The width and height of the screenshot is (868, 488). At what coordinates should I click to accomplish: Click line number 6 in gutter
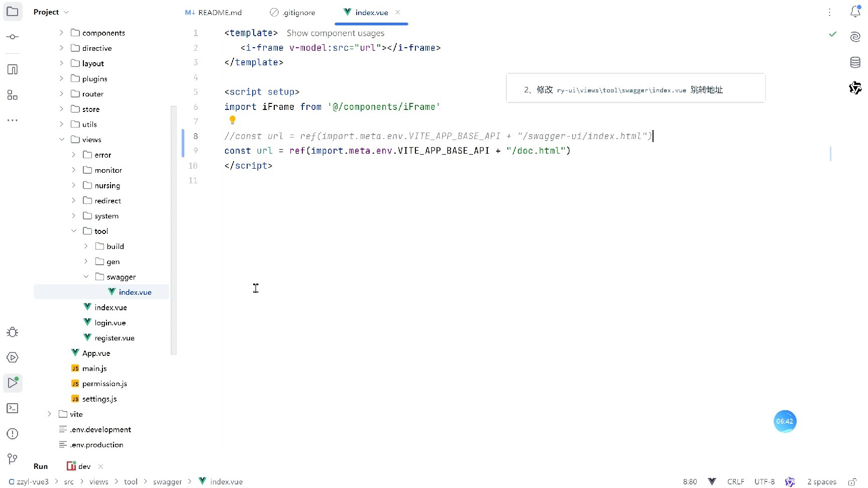(195, 107)
